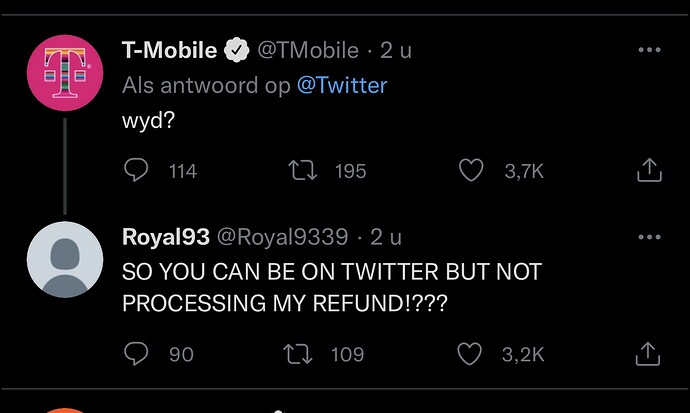
Task: Click the T-Mobile verified badge
Action: tap(237, 50)
